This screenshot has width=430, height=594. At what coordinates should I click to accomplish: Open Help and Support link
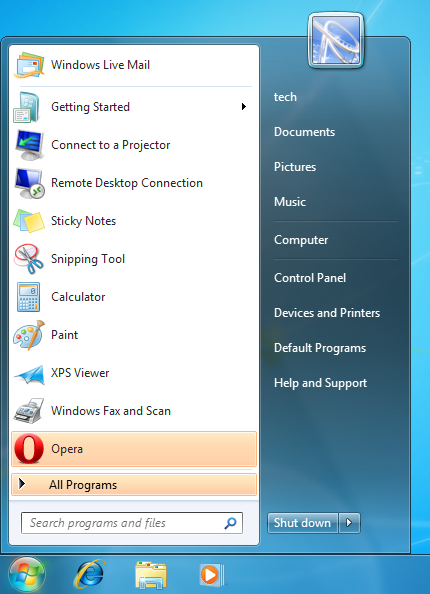coord(321,383)
